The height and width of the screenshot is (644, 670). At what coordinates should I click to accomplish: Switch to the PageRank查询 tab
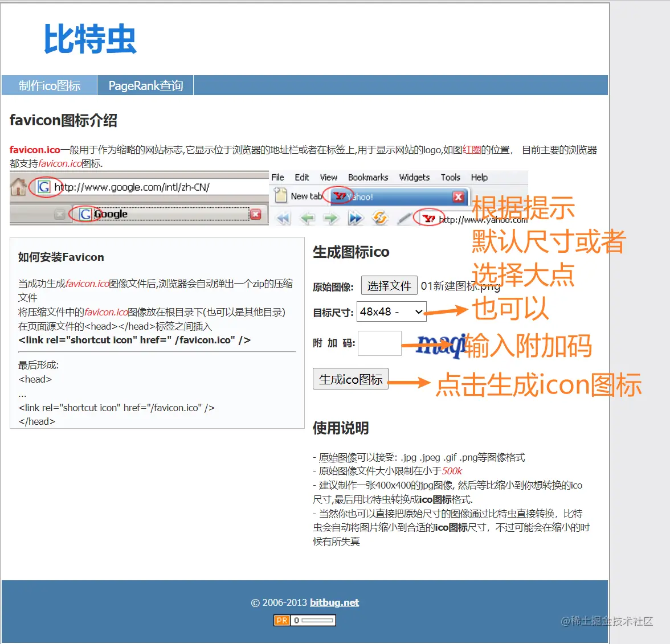(146, 85)
